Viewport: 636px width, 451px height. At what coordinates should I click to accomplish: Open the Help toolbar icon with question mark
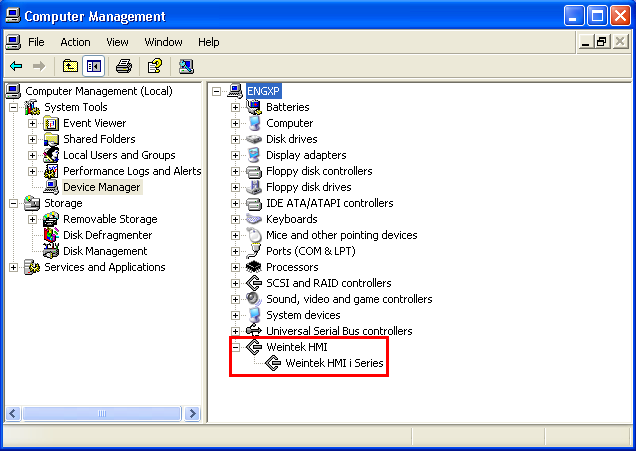pos(155,66)
